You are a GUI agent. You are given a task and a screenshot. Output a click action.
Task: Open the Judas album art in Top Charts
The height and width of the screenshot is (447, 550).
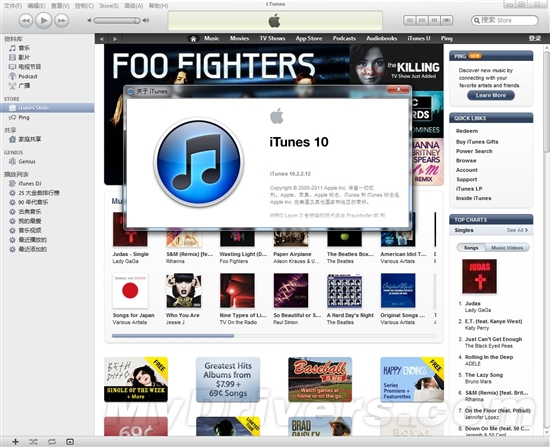click(479, 276)
